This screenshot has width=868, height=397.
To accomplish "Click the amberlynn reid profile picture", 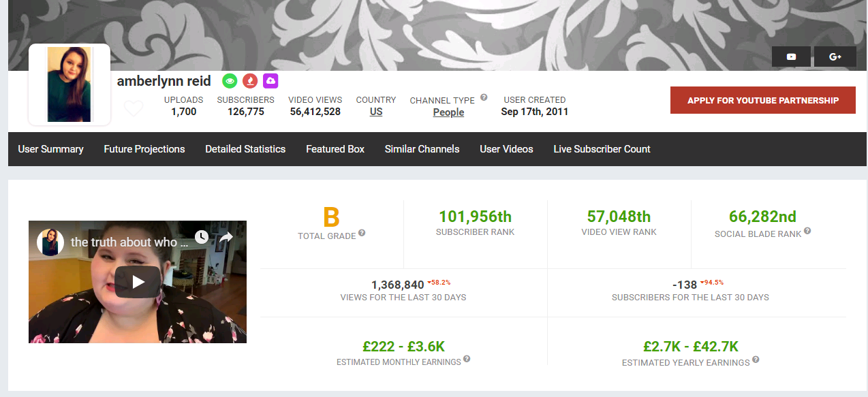I will (69, 84).
